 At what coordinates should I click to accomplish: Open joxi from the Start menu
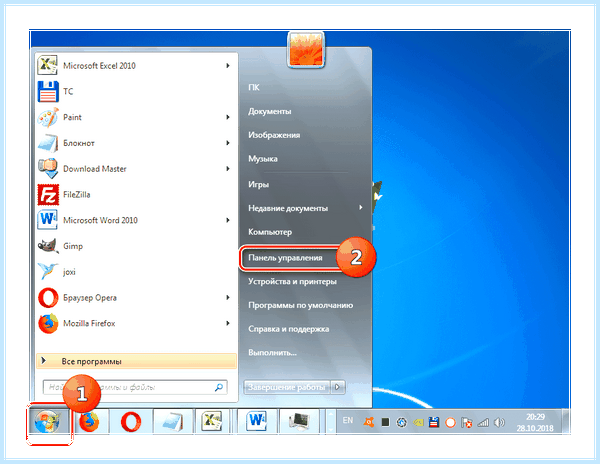coord(136,272)
